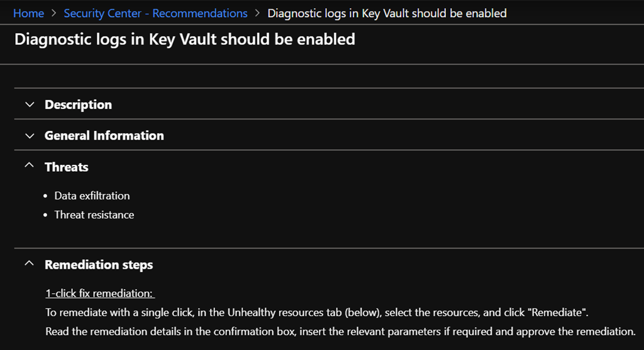Click the current page breadcrumb item

(387, 13)
